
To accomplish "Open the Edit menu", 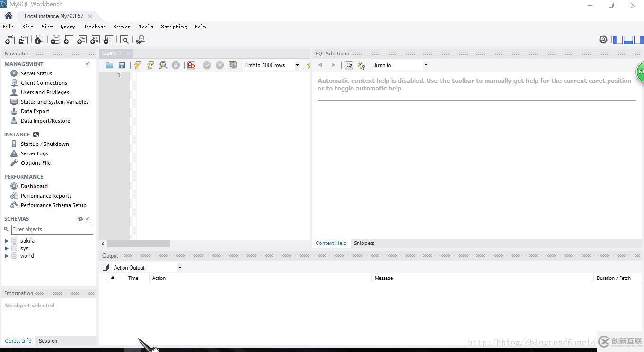I will (27, 27).
